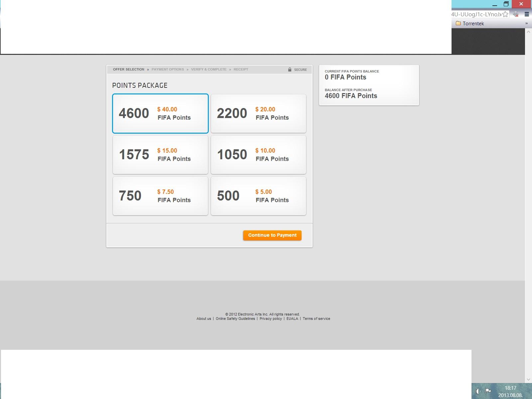Viewport: 532px width, 399px height.
Task: Click the 4600 FIFA Points after-purchase balance
Action: click(x=351, y=96)
